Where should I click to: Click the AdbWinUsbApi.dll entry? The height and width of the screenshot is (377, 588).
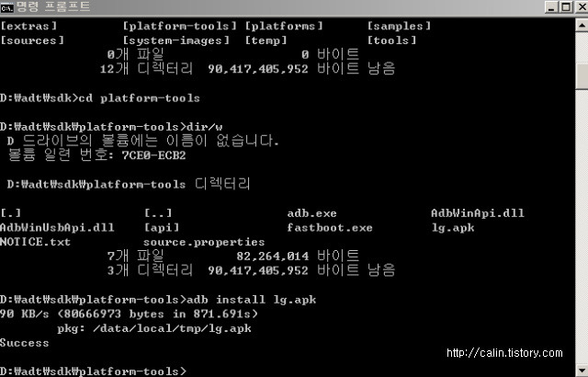(57, 228)
